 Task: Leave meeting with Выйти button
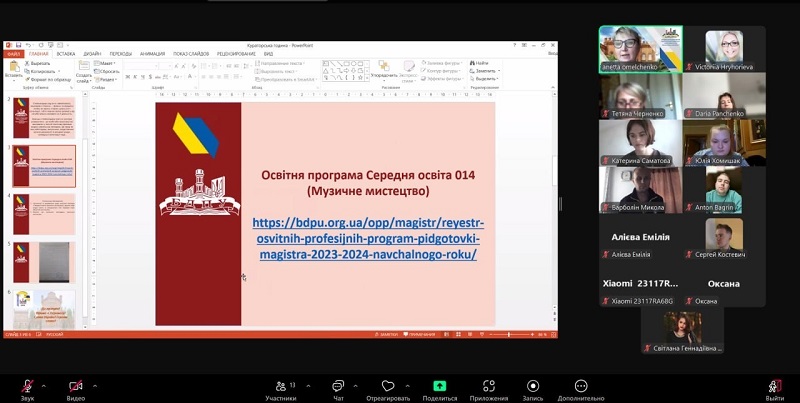click(x=775, y=390)
